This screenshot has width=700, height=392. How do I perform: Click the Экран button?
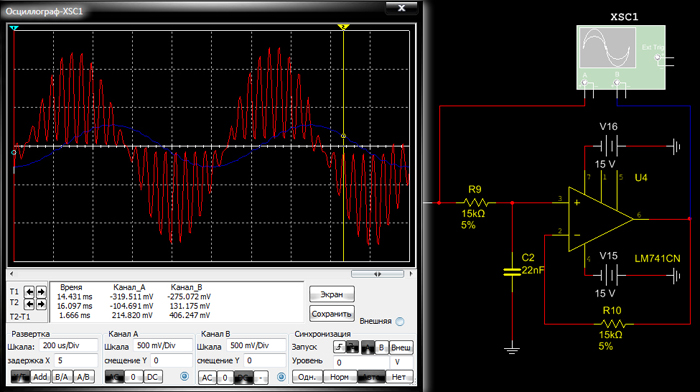click(x=332, y=294)
